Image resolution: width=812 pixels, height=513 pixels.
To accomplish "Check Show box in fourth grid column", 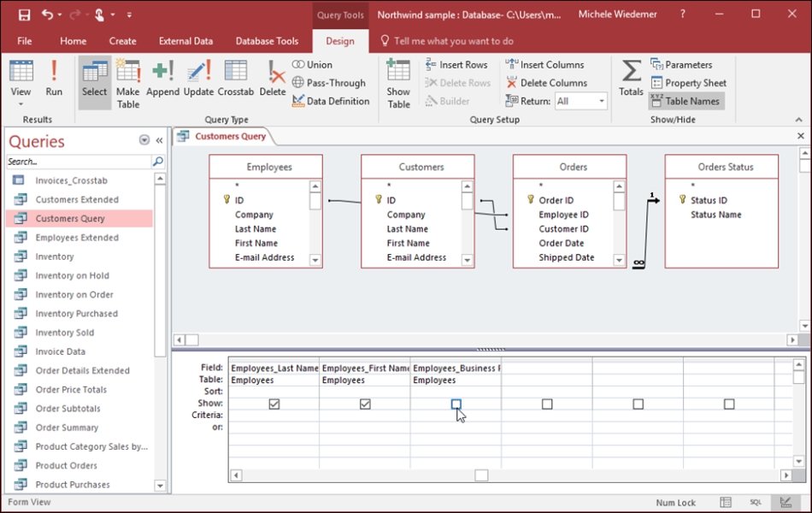I will [x=547, y=404].
